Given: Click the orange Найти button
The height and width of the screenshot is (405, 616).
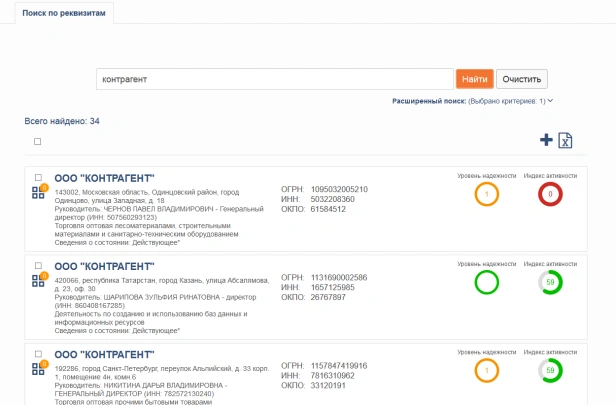Looking at the screenshot, I should tap(475, 79).
